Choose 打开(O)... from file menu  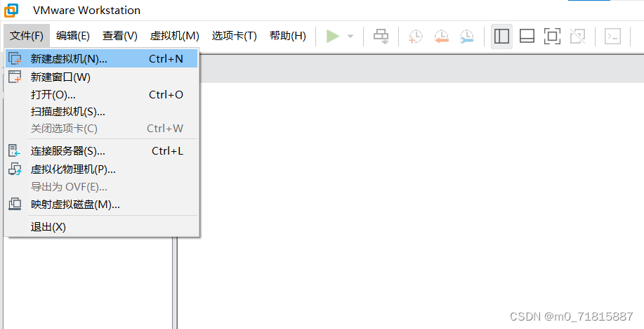pos(102,95)
